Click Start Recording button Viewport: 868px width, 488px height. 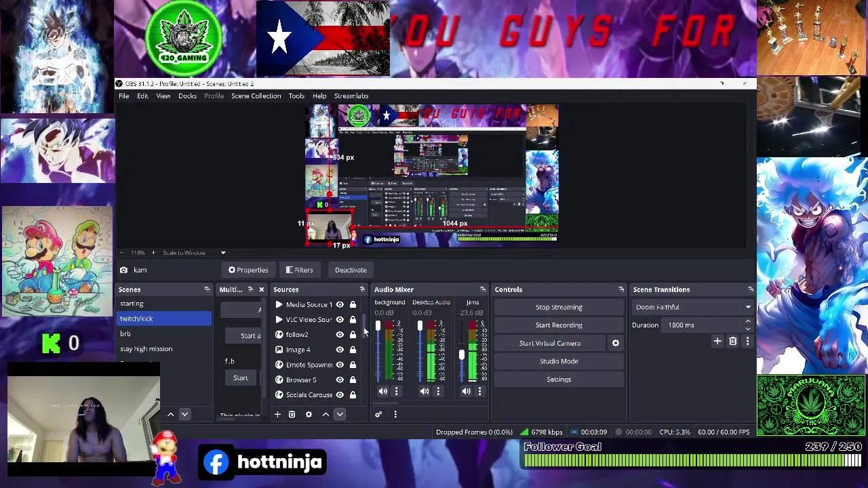(x=559, y=325)
